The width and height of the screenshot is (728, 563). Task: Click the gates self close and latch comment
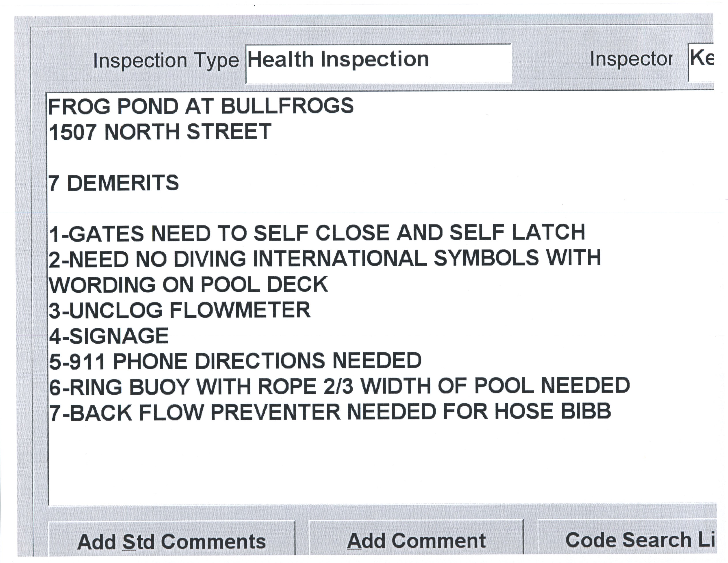317,233
